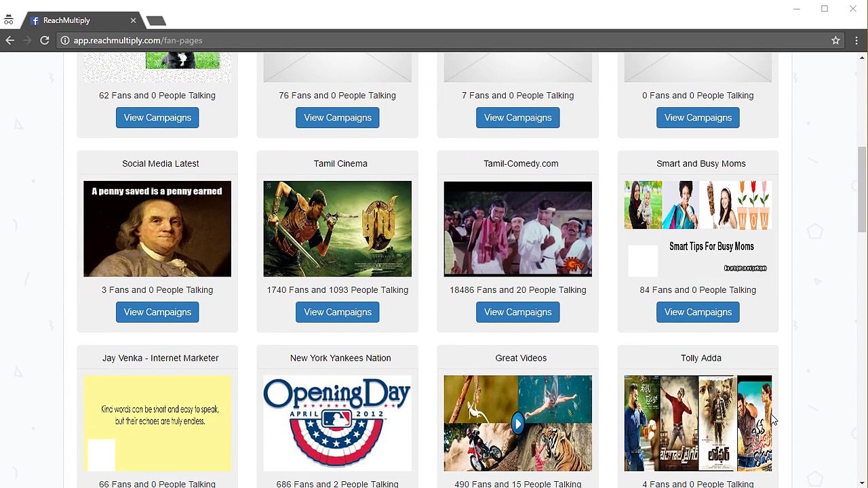Click '84 Fans and 0 People Talking' text
This screenshot has height=488, width=868.
tap(698, 290)
